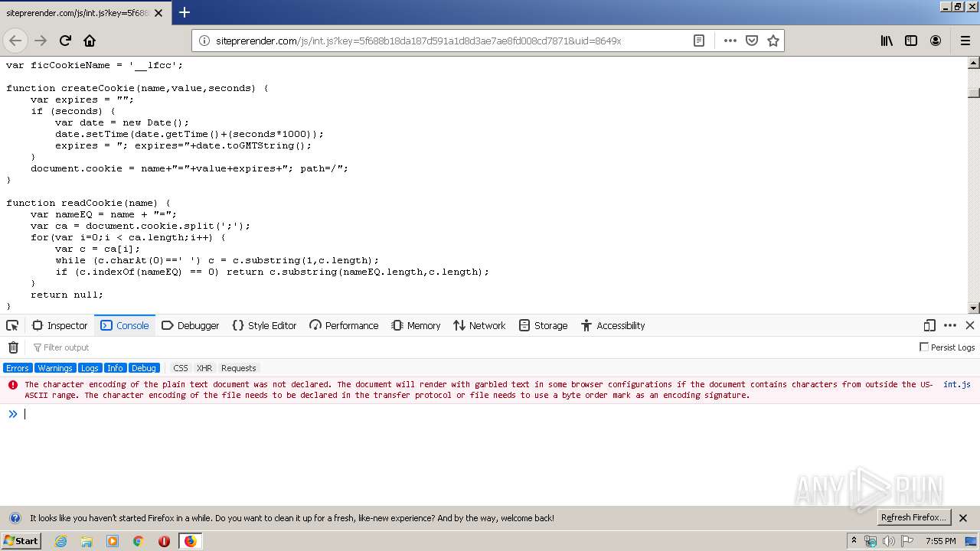Open the Accessibility tab

[x=612, y=325]
